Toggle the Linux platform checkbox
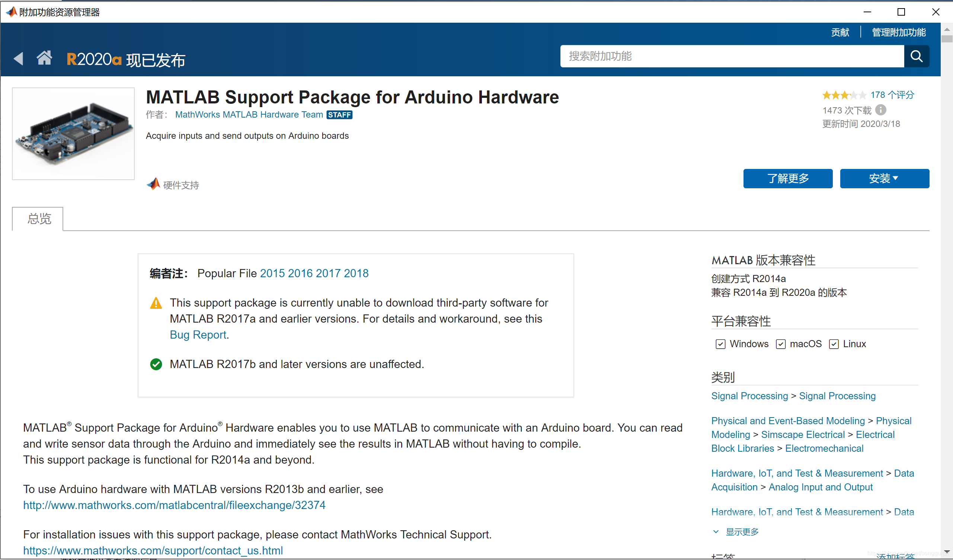This screenshot has height=560, width=953. point(834,344)
